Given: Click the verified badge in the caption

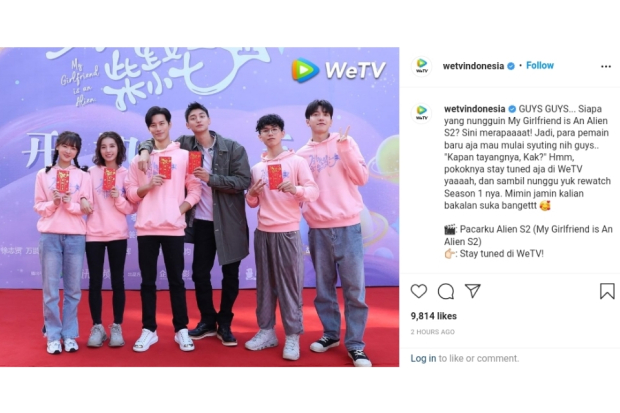Looking at the screenshot, I should (512, 109).
